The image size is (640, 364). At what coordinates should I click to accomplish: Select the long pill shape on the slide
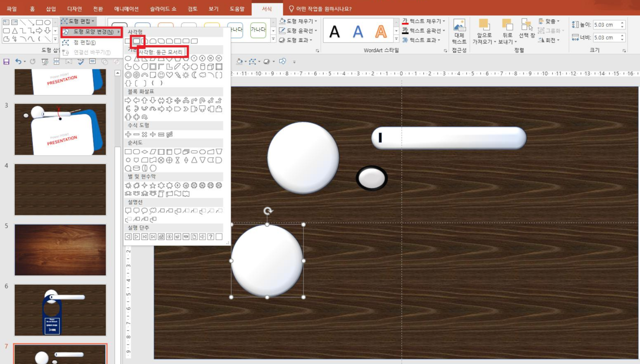[449, 138]
